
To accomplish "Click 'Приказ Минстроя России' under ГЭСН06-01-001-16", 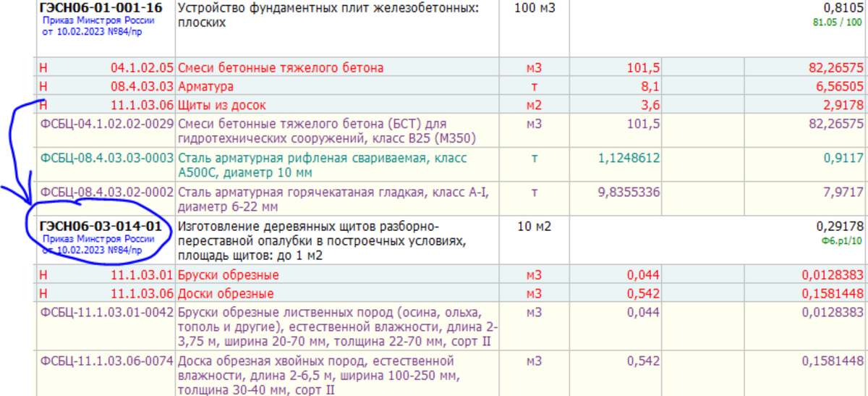I will (x=97, y=22).
